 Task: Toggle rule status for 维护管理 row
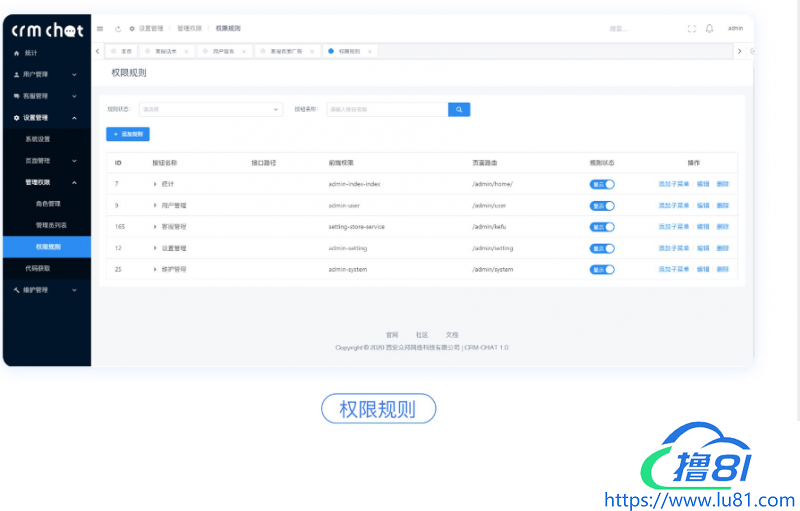(602, 270)
